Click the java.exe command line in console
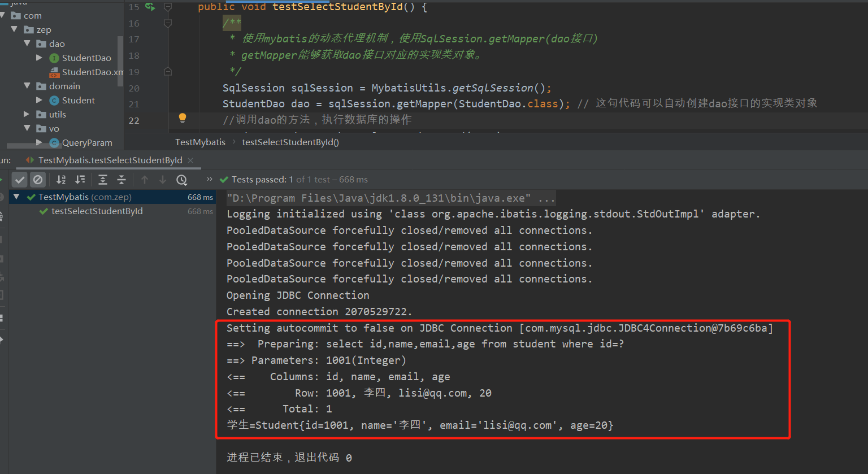 (x=390, y=198)
